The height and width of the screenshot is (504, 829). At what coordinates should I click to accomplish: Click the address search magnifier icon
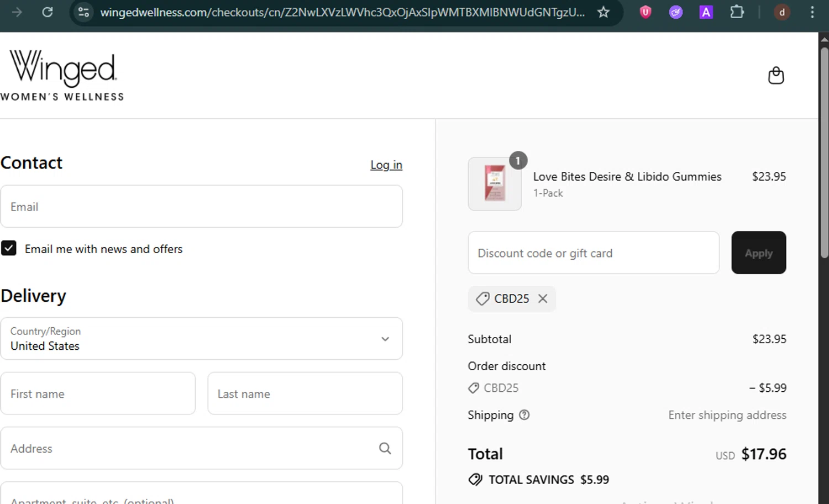(385, 448)
